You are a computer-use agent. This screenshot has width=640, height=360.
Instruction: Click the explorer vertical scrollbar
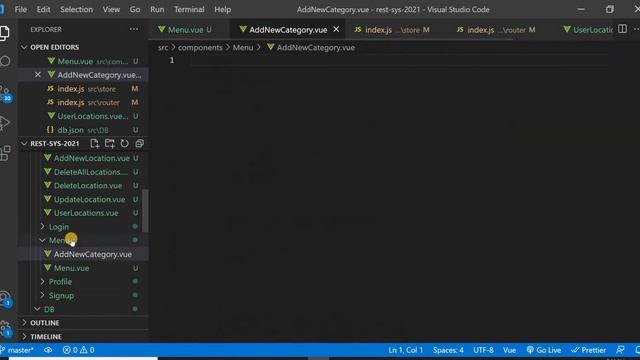point(145,211)
